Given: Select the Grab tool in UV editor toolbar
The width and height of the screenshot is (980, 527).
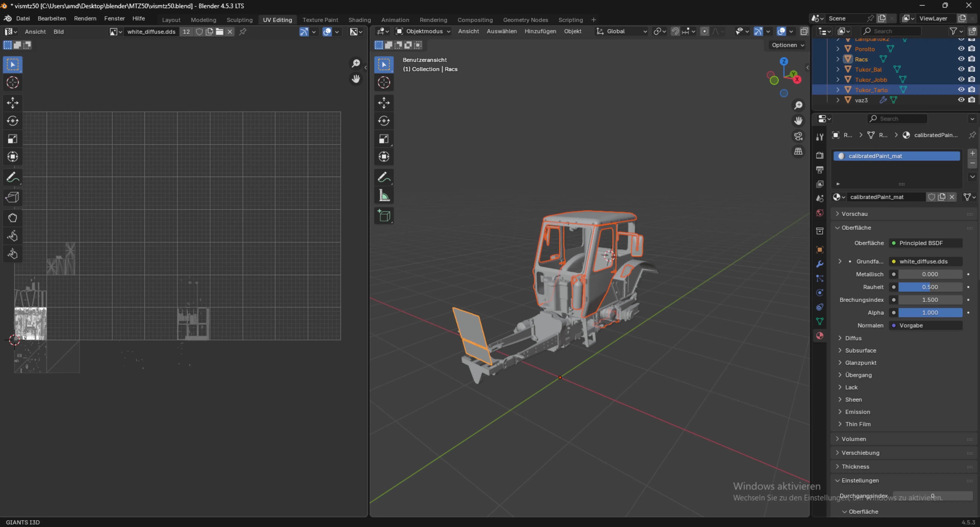Looking at the screenshot, I should pos(13,218).
